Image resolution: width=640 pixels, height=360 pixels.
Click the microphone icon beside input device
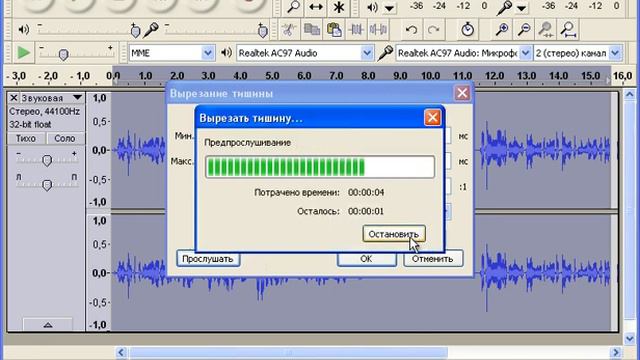385,53
